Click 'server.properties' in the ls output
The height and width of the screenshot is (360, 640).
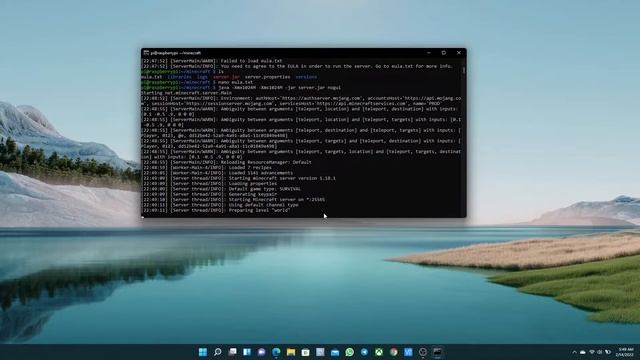267,77
